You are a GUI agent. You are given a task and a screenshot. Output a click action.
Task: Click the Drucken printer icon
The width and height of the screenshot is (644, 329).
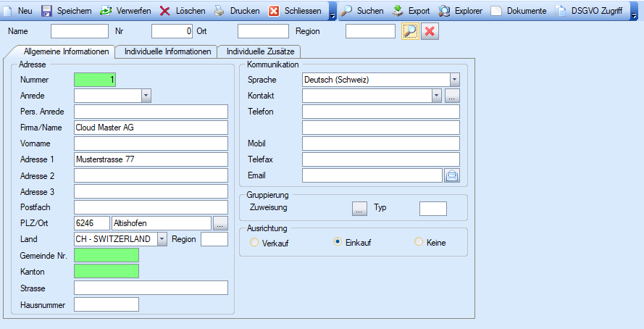[219, 11]
